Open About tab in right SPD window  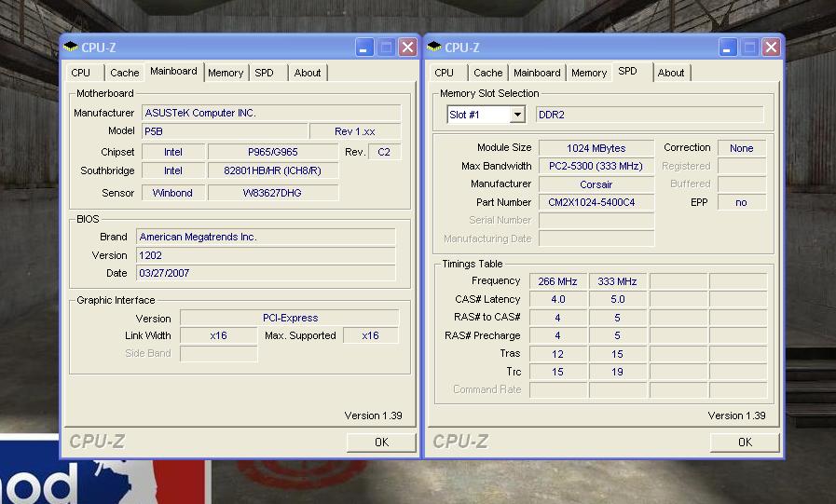coord(671,73)
